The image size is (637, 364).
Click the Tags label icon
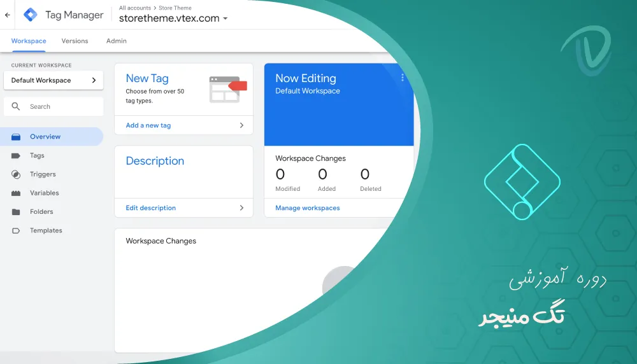pos(16,155)
